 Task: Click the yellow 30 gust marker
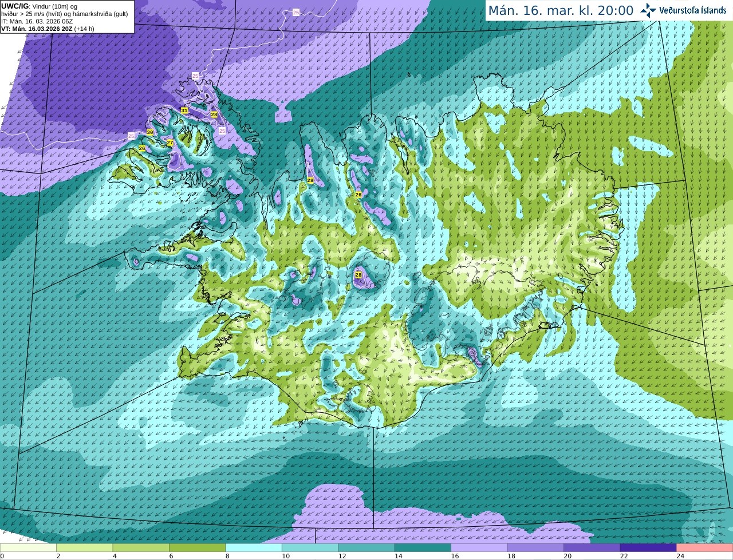(150, 132)
